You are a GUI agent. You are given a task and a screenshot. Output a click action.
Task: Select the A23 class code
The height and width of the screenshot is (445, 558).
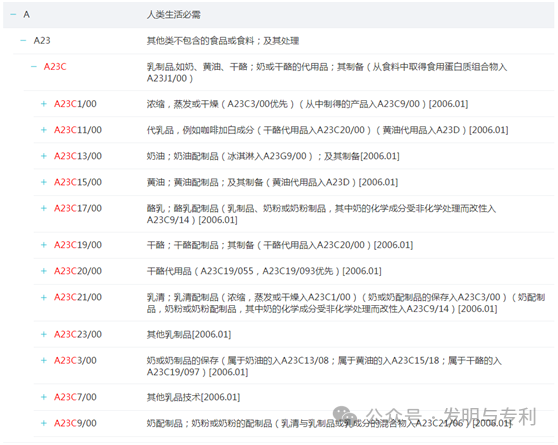click(42, 41)
